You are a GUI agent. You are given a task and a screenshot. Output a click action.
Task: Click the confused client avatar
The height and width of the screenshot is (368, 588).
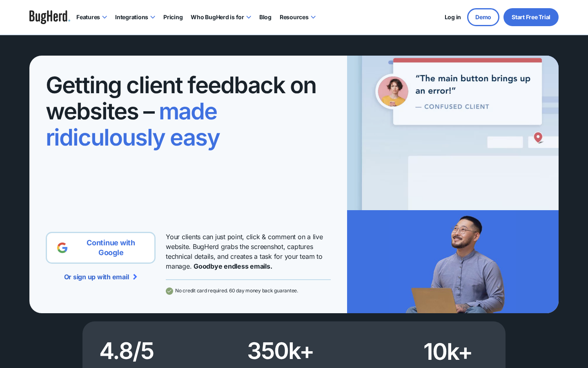(393, 92)
